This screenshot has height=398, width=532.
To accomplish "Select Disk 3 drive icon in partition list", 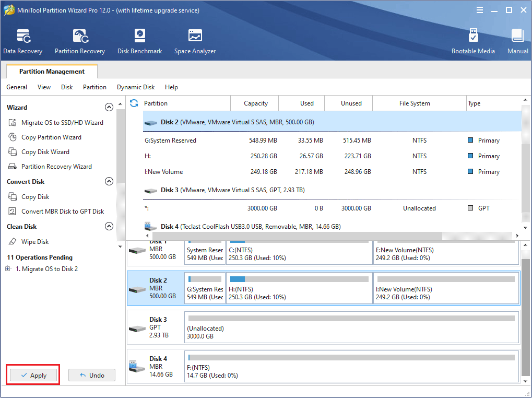I will [x=151, y=191].
